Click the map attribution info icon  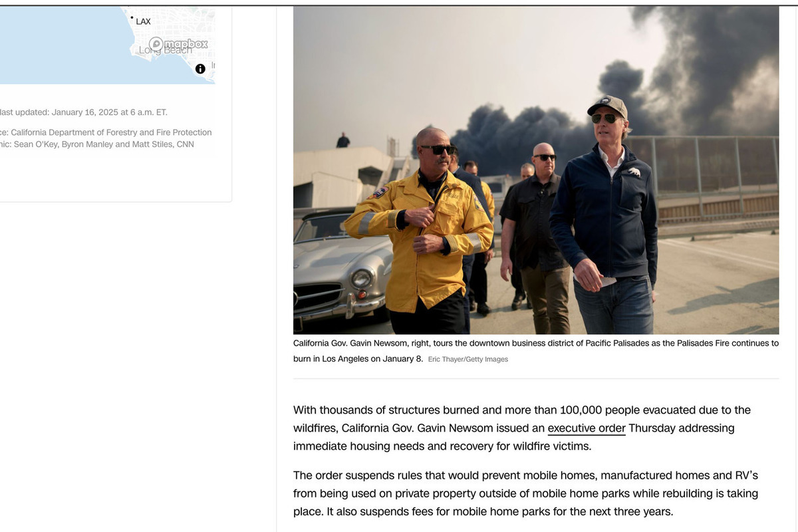(x=200, y=68)
